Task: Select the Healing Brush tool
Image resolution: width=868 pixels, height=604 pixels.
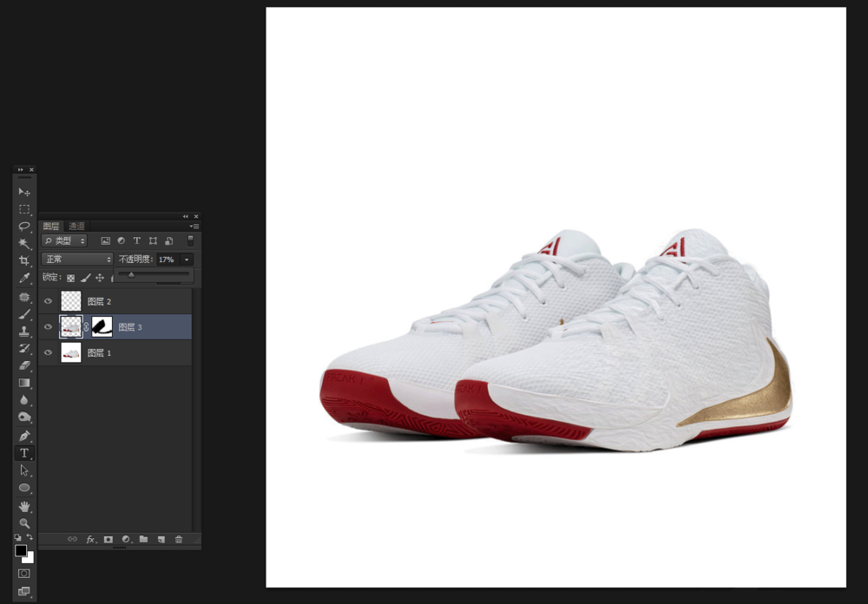Action: (24, 298)
